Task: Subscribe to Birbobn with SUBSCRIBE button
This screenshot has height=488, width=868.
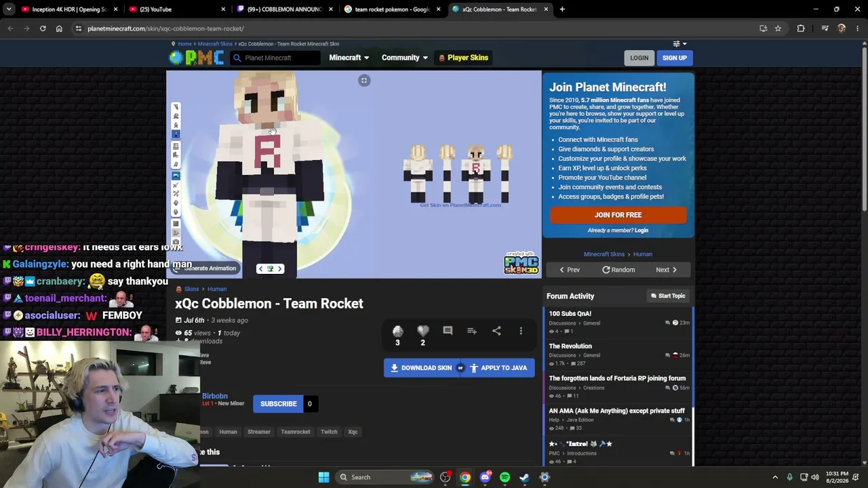Action: coord(279,404)
